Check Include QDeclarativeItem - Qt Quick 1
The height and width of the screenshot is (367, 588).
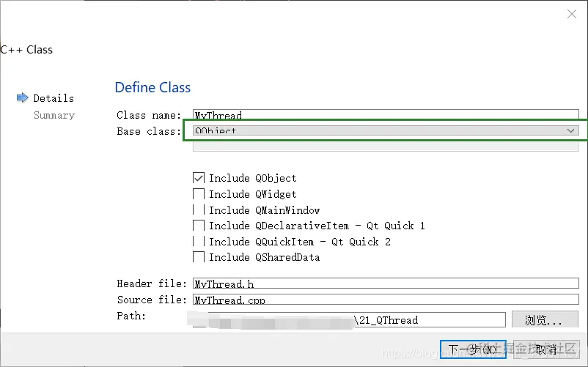pos(199,226)
